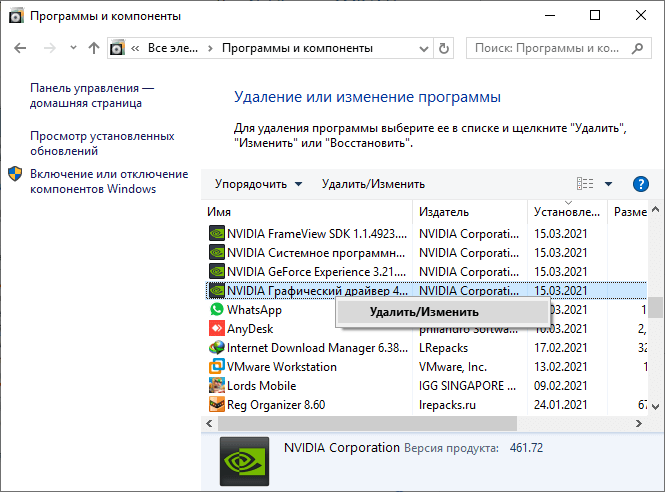The image size is (665, 492).
Task: Click the control panel icon in address bar
Action: click(x=117, y=48)
